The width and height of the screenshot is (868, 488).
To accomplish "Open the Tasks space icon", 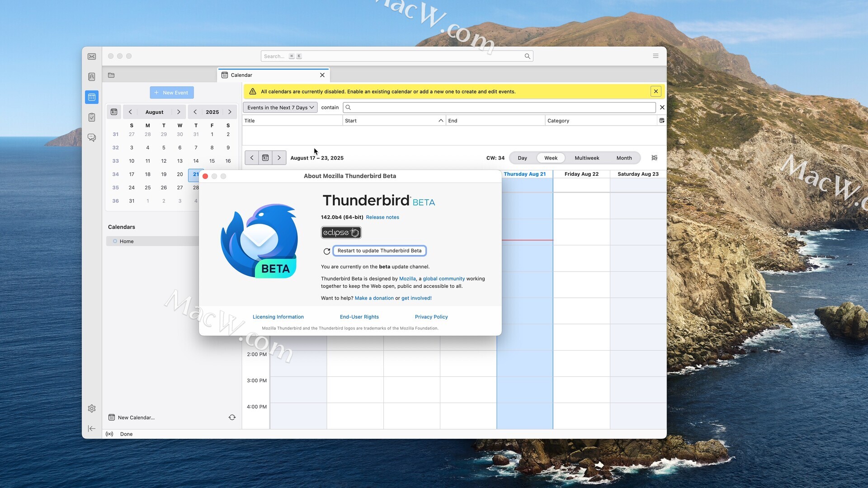I will [92, 117].
